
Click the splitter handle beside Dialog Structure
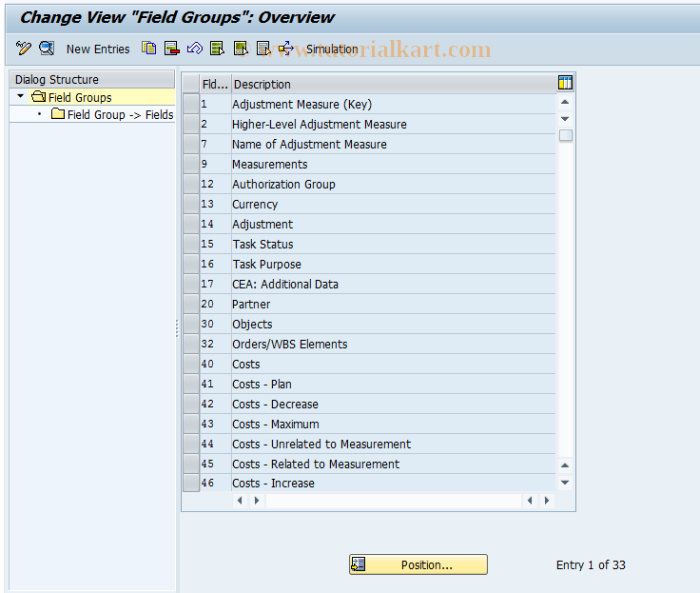coord(177,327)
